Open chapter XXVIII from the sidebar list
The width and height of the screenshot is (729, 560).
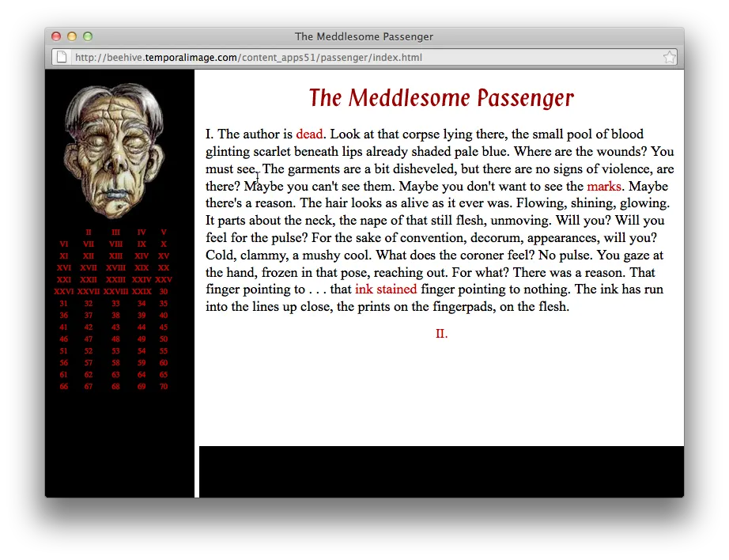[x=115, y=292]
